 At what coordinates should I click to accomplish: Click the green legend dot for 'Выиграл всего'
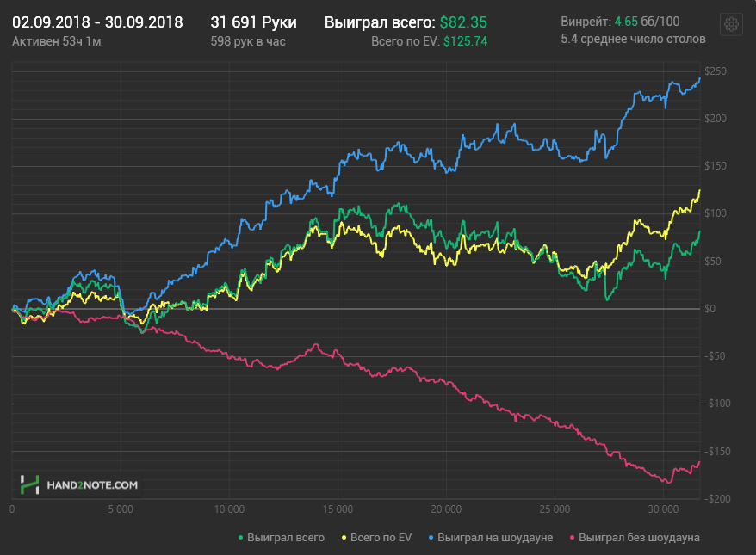pos(240,538)
